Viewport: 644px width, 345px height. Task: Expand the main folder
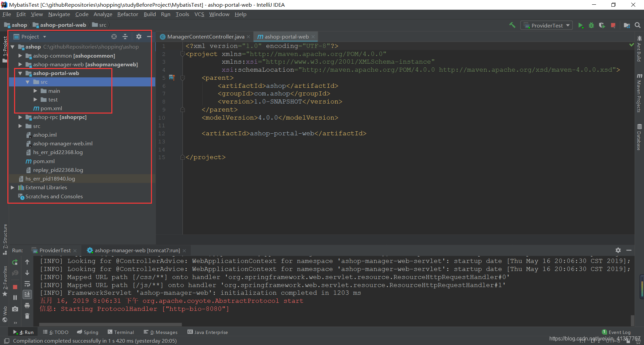click(x=35, y=91)
